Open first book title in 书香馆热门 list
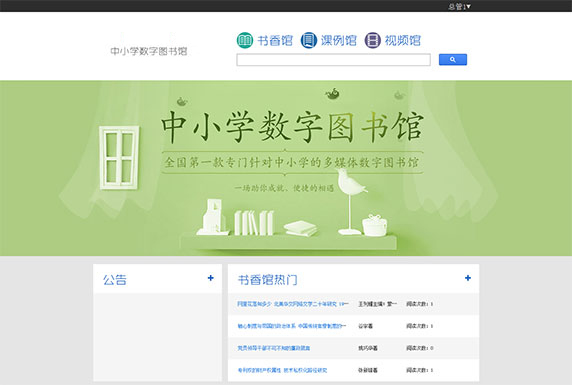572x385 pixels. 293,304
